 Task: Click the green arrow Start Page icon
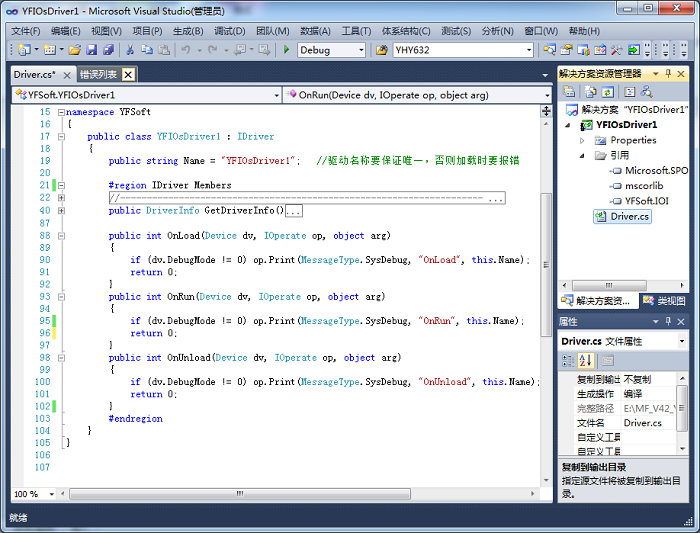click(x=633, y=50)
